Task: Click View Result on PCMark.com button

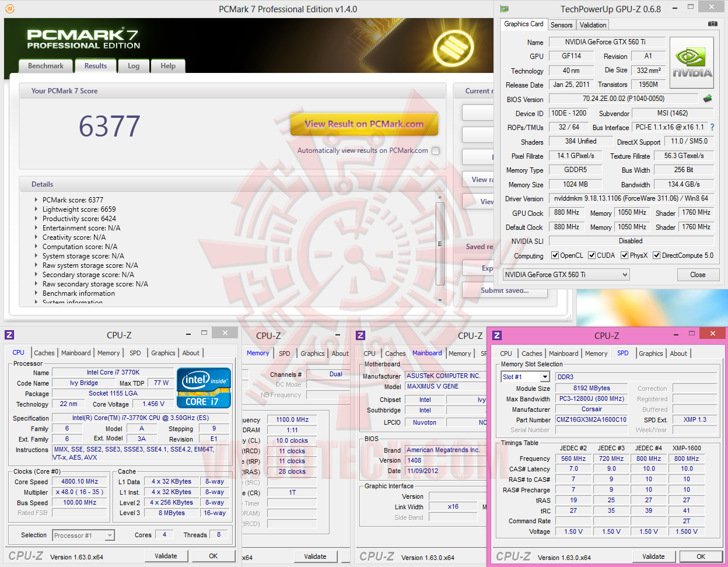Action: point(364,124)
